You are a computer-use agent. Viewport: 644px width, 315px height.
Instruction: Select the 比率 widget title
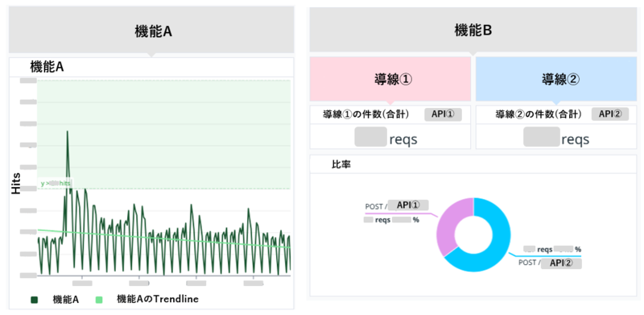coord(341,164)
